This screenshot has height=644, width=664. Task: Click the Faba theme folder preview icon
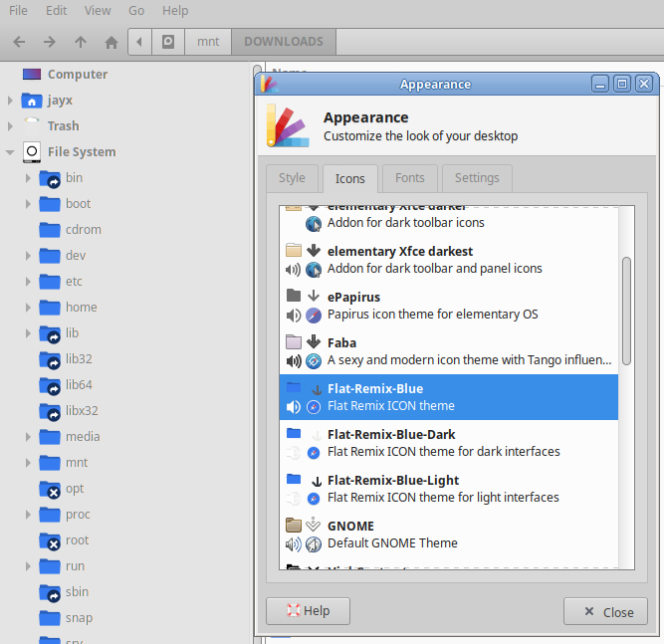pos(294,341)
